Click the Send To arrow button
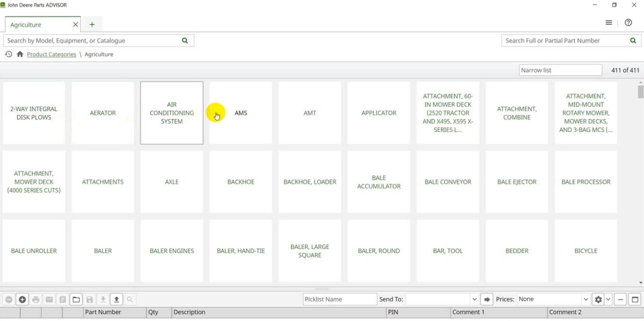 [487, 300]
